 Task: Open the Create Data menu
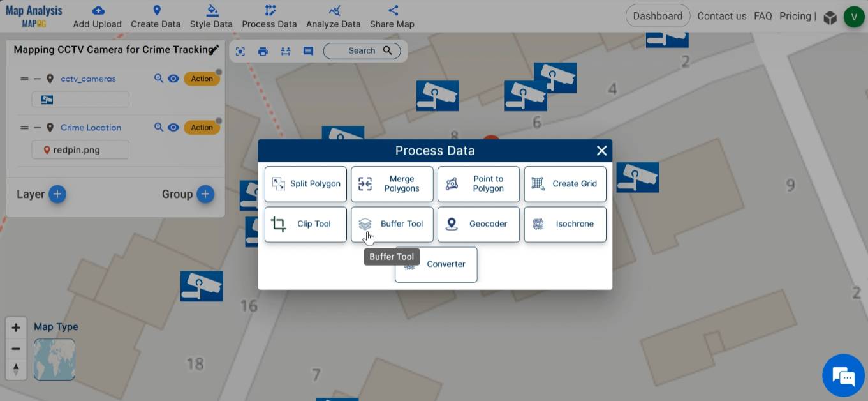coord(156,17)
